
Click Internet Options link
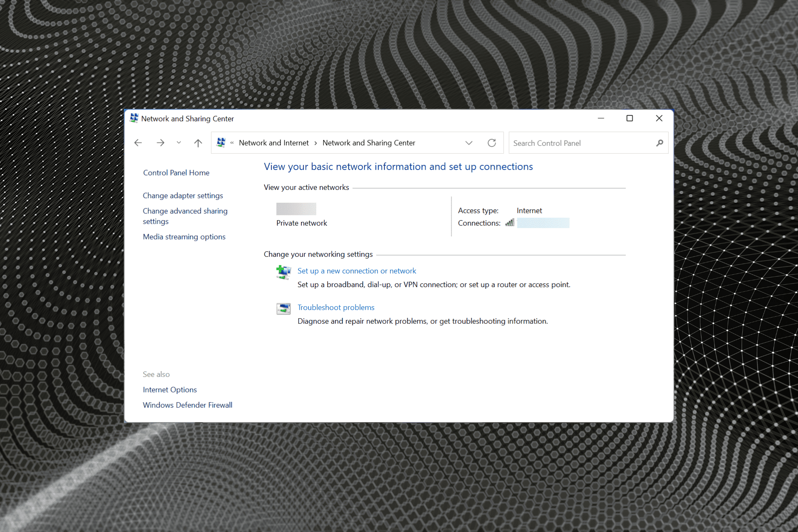tap(170, 389)
